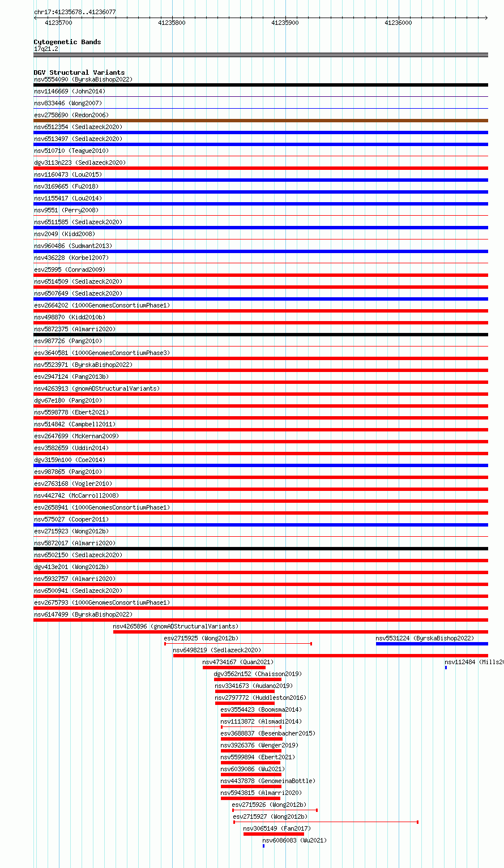Screen dimensions: 504x868
Task: Open variant nsv3065149 (Fan2017)
Action: [277, 828]
